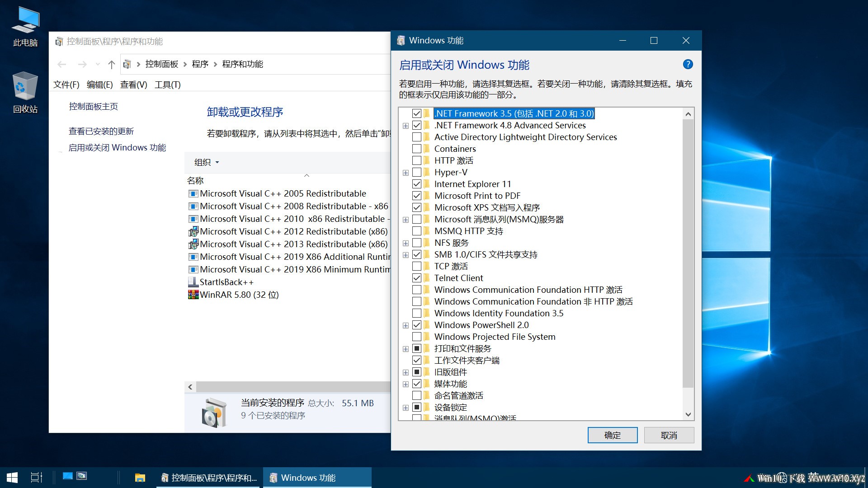Viewport: 868px width, 488px height.
Task: Expand SMB 1.0/CIFS 文件共享支持 node
Action: (x=406, y=255)
